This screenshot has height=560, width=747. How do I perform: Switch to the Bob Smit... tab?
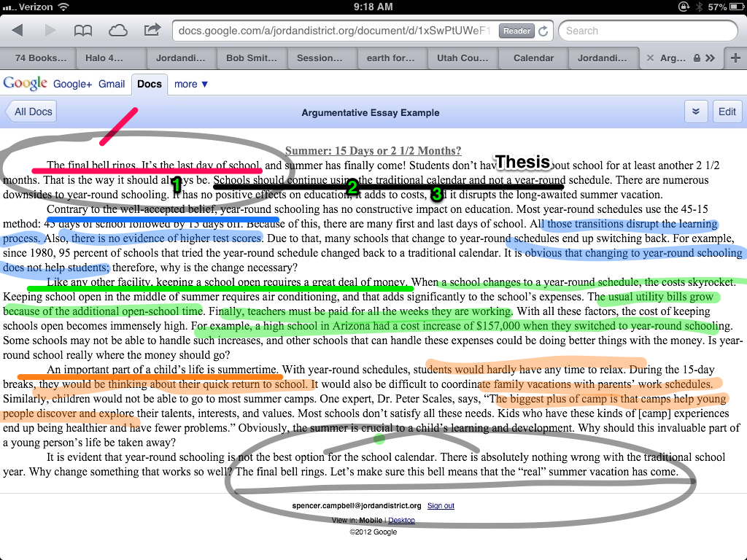tap(251, 58)
